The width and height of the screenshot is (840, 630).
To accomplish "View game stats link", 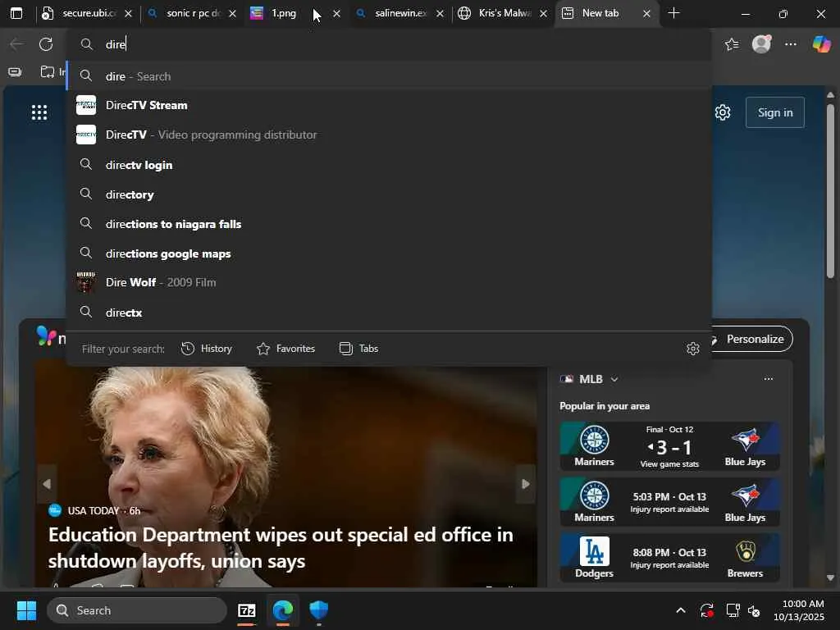I will click(669, 464).
